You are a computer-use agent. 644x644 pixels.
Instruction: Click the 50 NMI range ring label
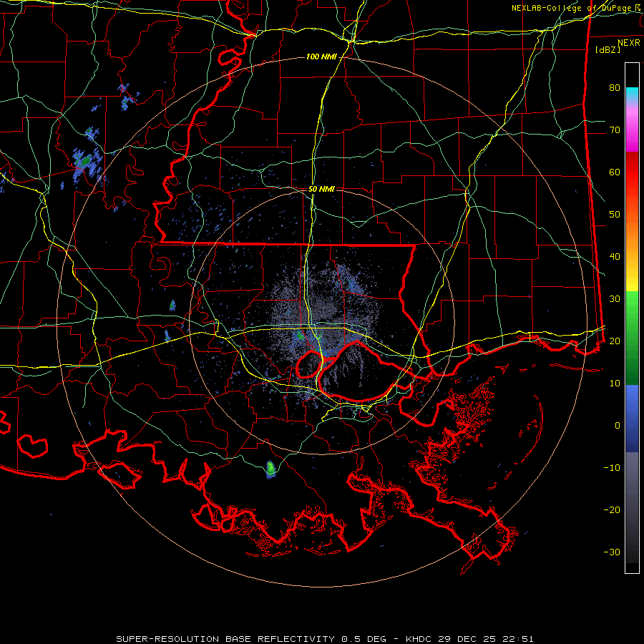click(x=321, y=190)
